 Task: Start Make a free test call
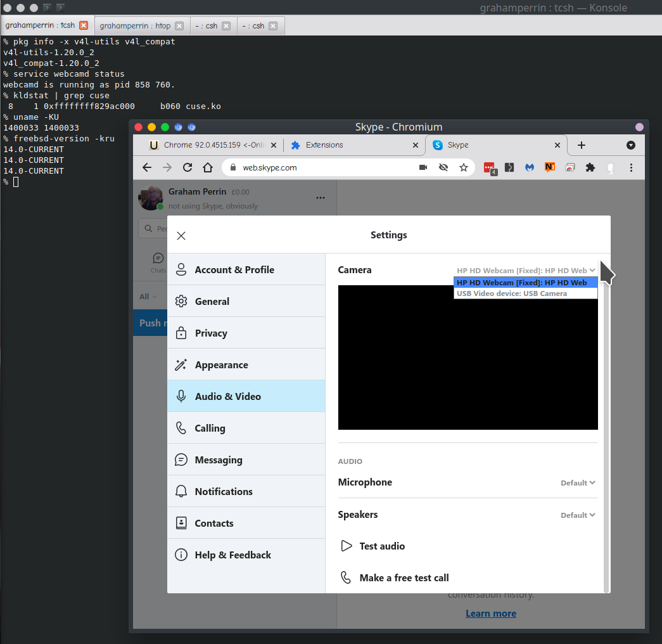[x=404, y=578]
